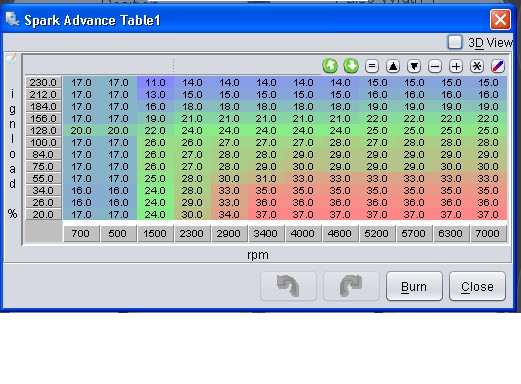
Task: Select the 20.0 cell under 700 rpm in the 128.0 row
Action: click(x=81, y=130)
